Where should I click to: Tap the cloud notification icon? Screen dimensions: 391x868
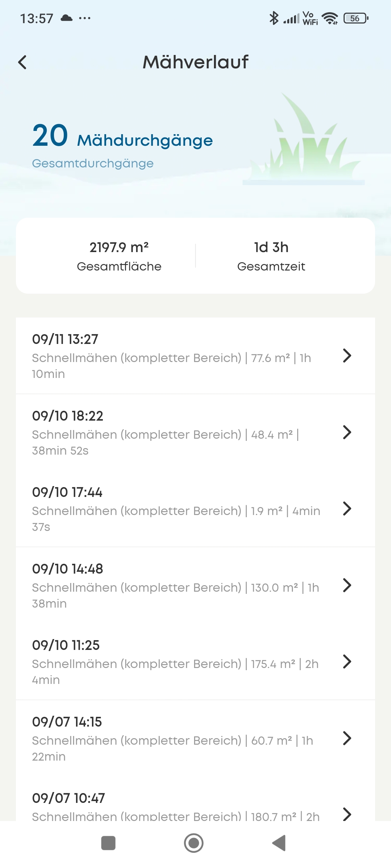pos(67,18)
